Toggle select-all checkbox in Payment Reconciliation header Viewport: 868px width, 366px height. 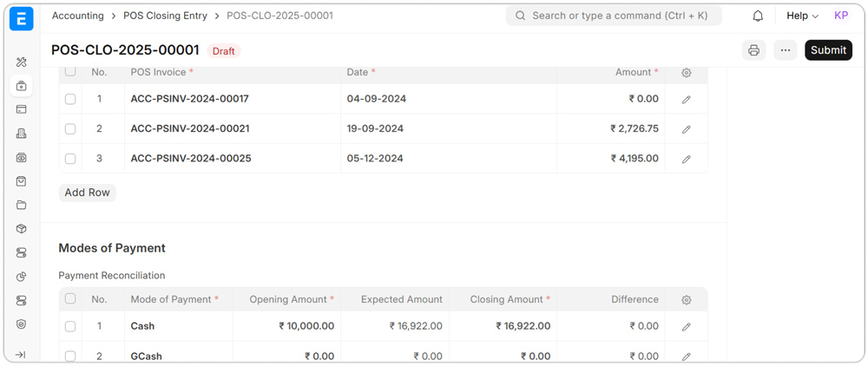70,299
